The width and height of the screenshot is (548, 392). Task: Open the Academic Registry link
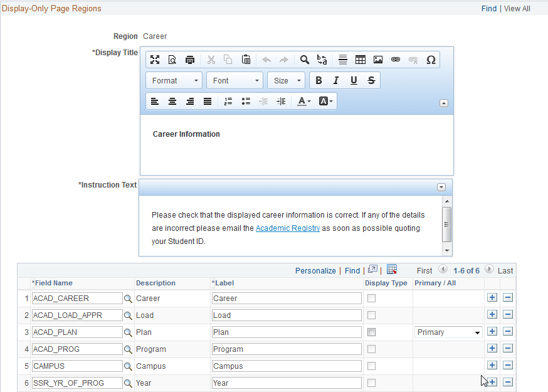tap(288, 228)
